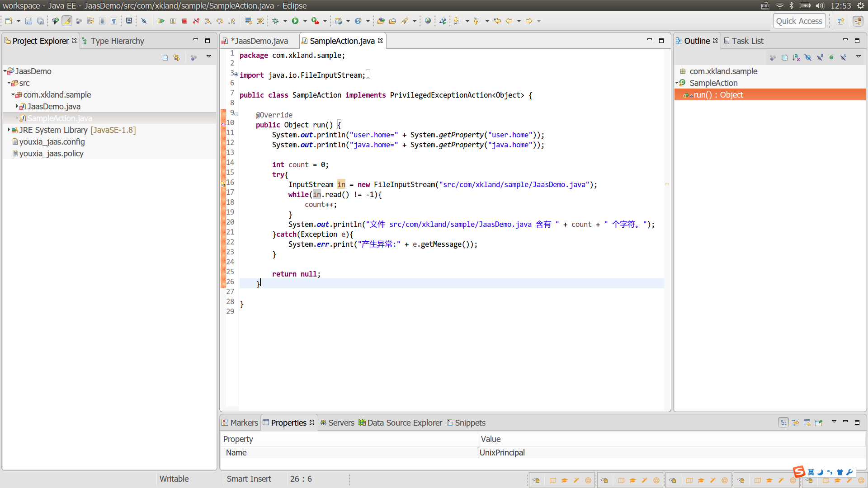Toggle Hide Fields in Outline toolbar
The height and width of the screenshot is (488, 868).
(x=808, y=57)
